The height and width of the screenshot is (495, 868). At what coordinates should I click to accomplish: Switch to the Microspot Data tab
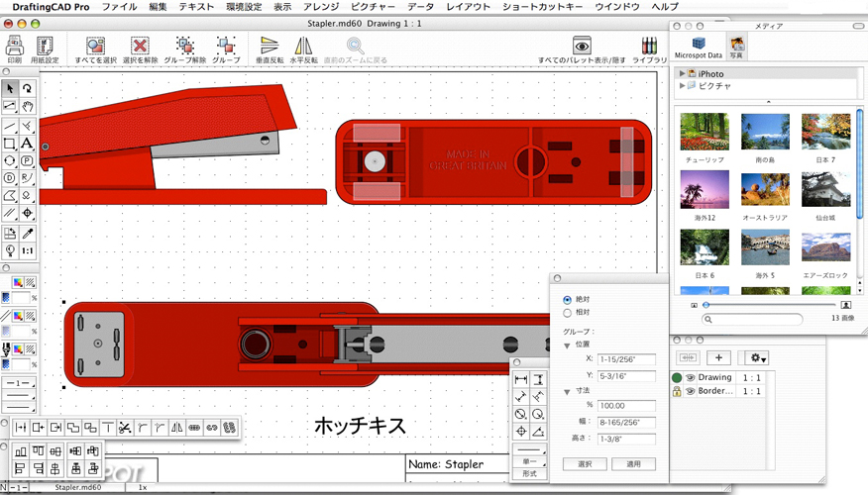tap(700, 45)
